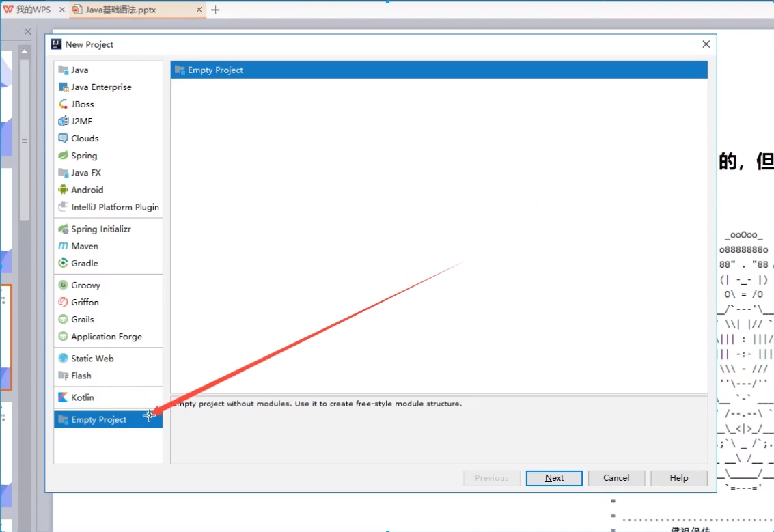Select the Java folder icon in list
The width and height of the screenshot is (774, 532).
pyautogui.click(x=63, y=70)
